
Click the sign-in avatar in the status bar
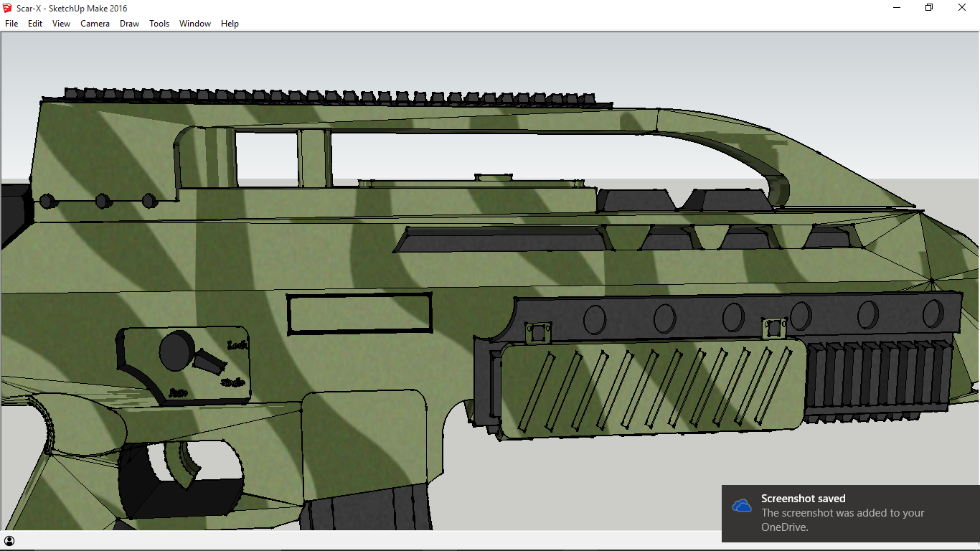(10, 540)
